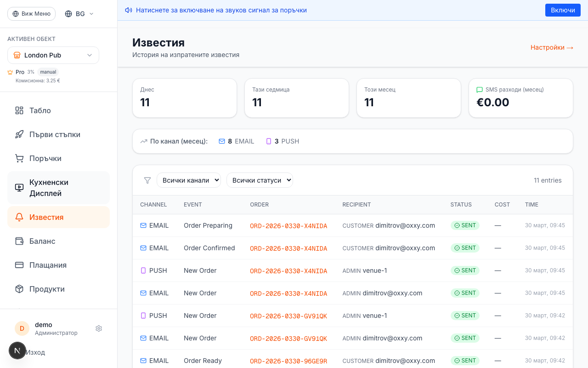Click the Виж Меню button

31,14
